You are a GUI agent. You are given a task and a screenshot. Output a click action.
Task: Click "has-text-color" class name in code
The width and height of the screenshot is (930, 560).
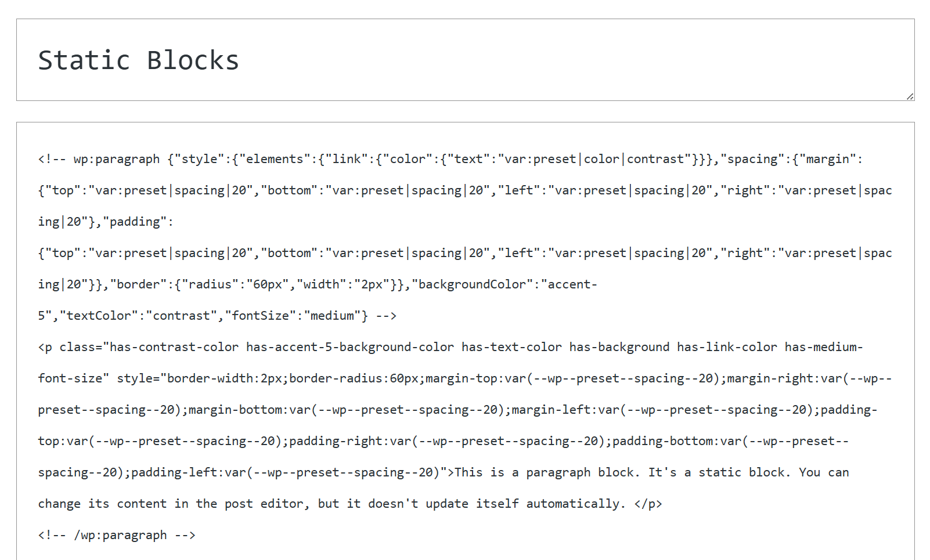[x=511, y=347]
